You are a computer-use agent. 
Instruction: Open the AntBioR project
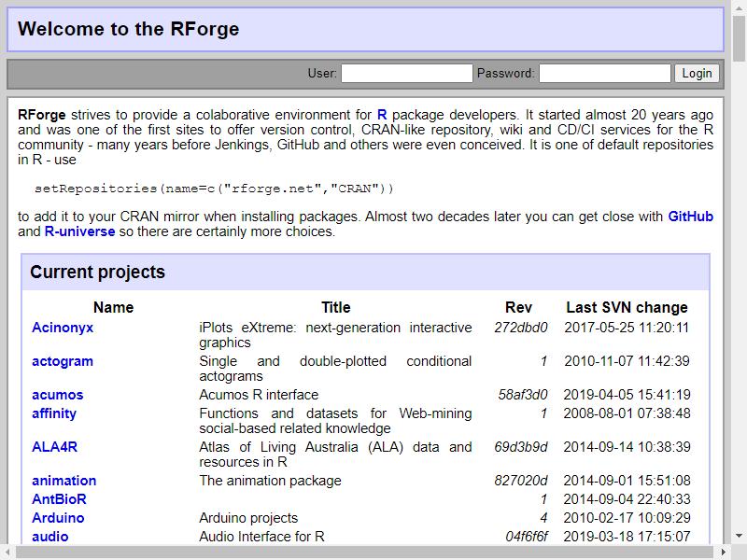coord(59,499)
